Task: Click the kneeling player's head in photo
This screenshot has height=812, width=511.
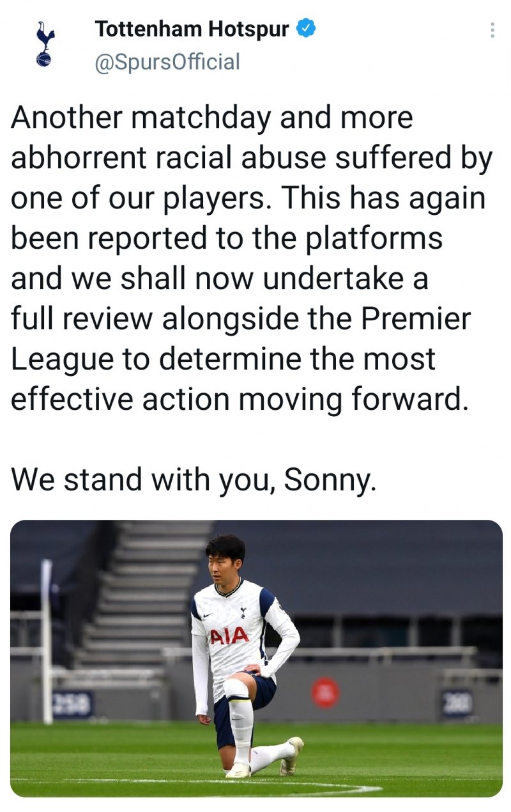Action: pos(225,561)
